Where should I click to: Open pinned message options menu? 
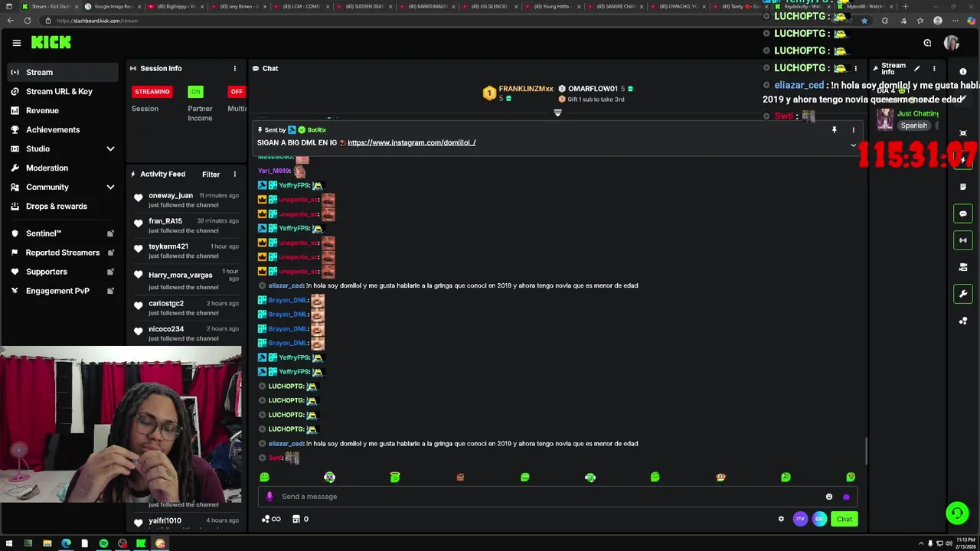click(x=853, y=130)
